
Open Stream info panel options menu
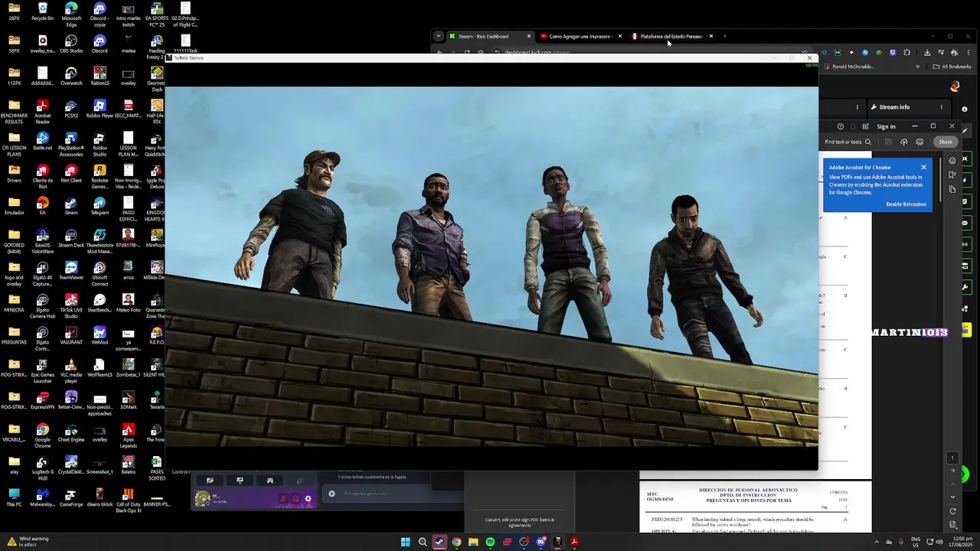(942, 107)
